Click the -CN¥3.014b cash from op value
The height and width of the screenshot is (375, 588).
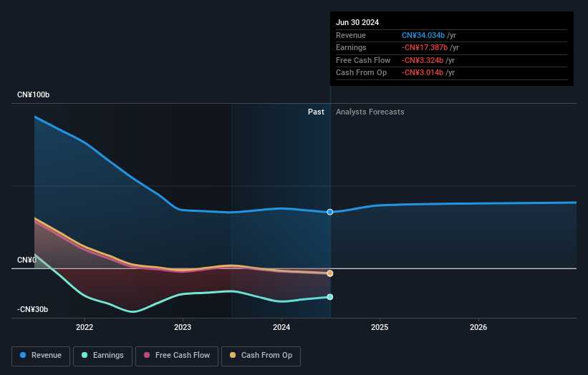click(x=423, y=73)
